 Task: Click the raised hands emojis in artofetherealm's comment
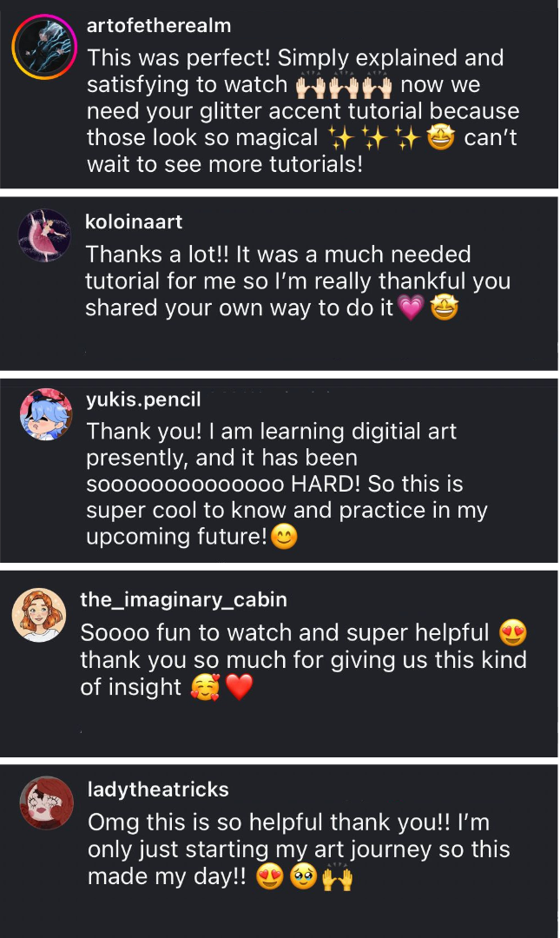point(344,86)
